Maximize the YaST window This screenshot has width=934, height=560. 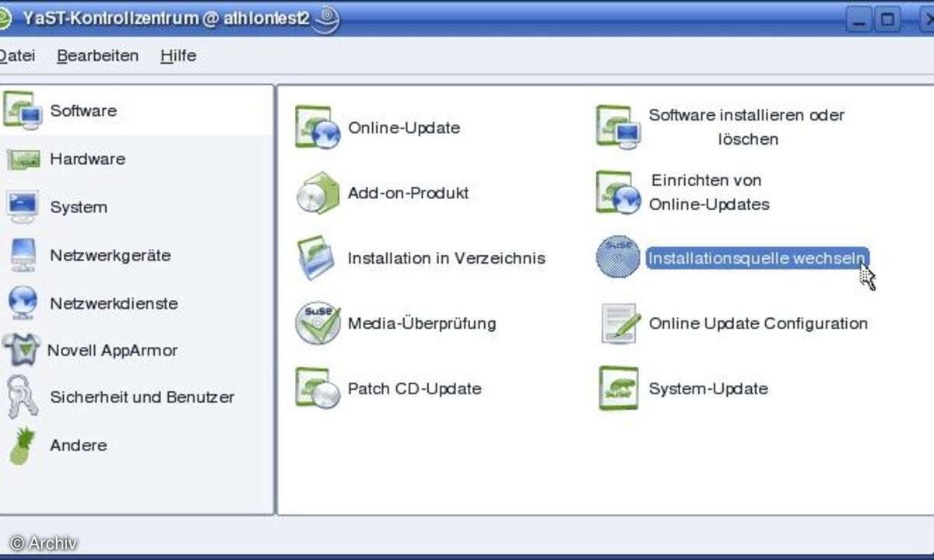tap(887, 19)
